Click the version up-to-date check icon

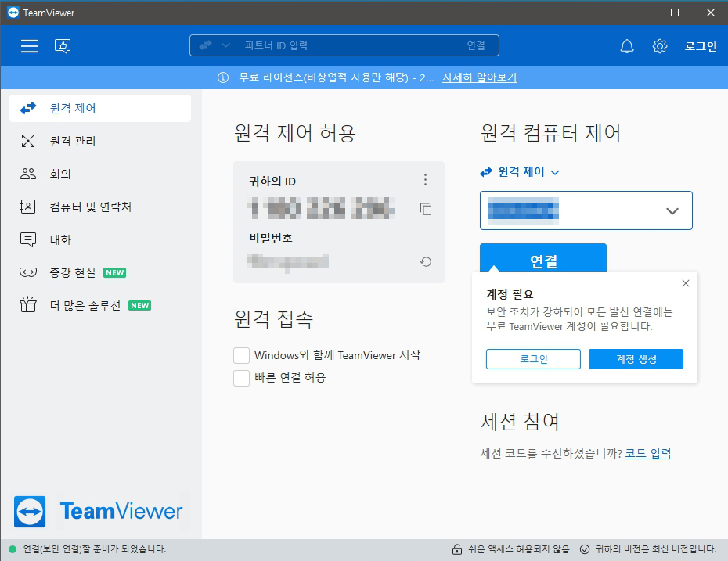tap(585, 549)
